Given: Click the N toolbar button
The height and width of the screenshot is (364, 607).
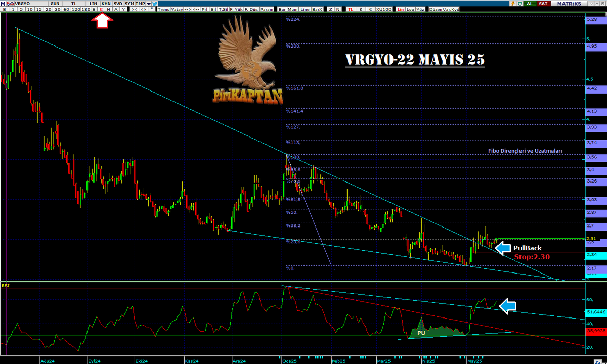Looking at the screenshot, I should 338,10.
